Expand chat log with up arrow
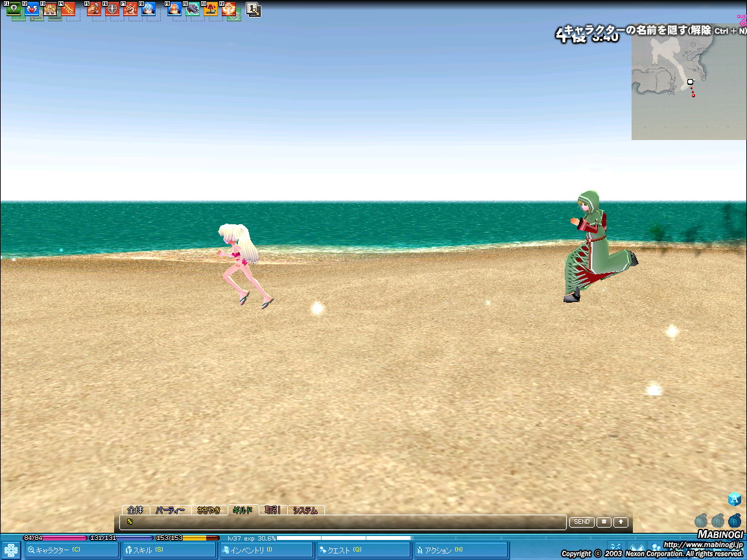Screen dimensions: 747x560 [621, 522]
